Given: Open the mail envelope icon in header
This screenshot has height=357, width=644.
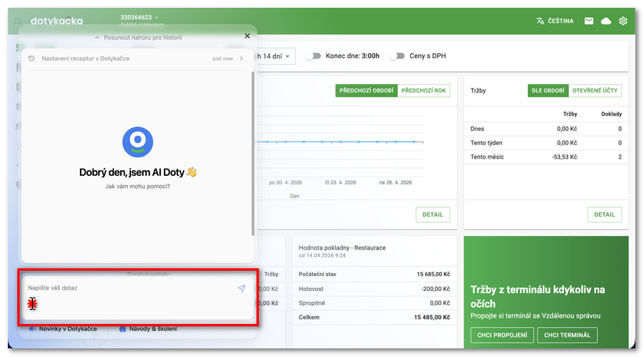Looking at the screenshot, I should pyautogui.click(x=588, y=21).
